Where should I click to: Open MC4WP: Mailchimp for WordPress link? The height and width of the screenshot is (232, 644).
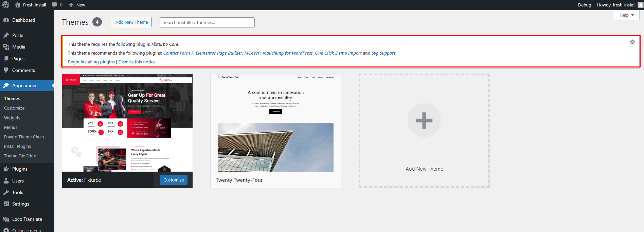coord(279,53)
